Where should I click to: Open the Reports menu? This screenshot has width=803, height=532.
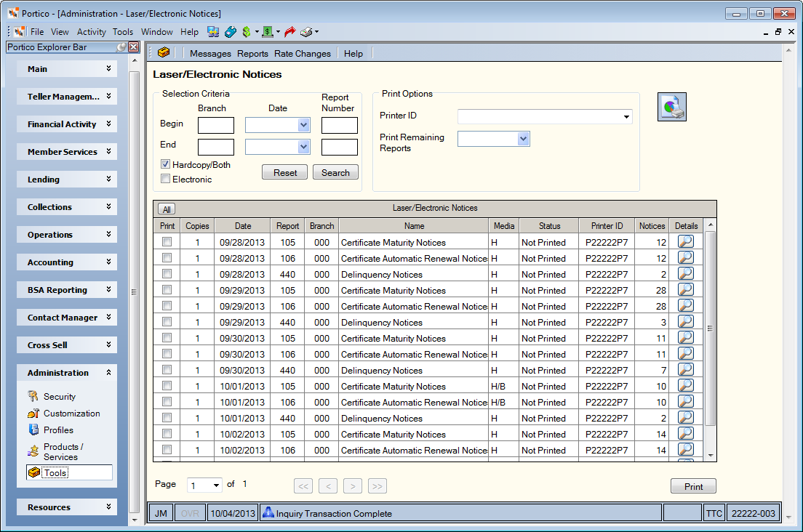coord(252,53)
